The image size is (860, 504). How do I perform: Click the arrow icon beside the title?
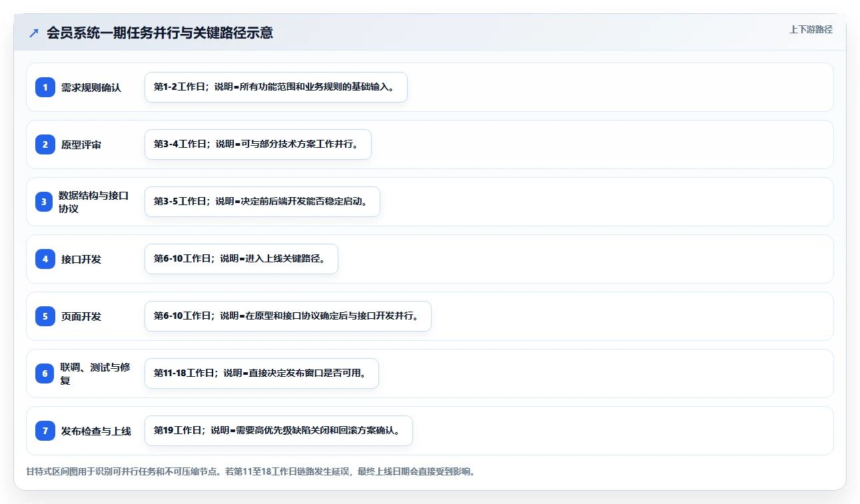pyautogui.click(x=34, y=33)
